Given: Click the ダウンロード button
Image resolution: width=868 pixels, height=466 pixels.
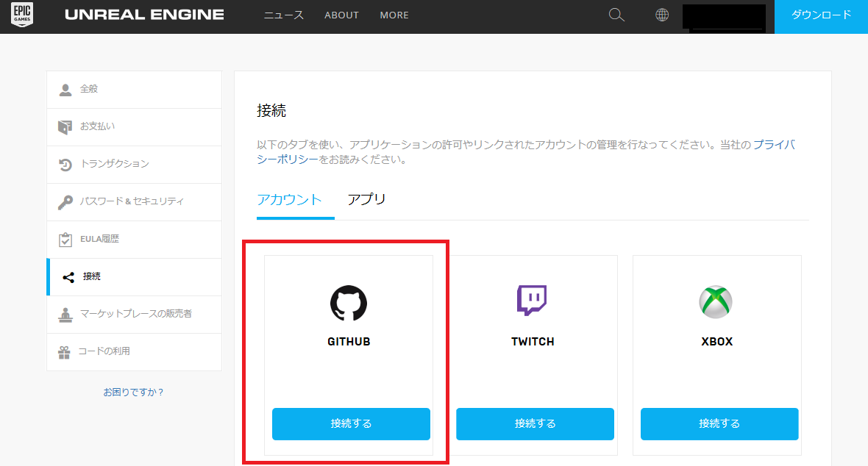Looking at the screenshot, I should (821, 17).
